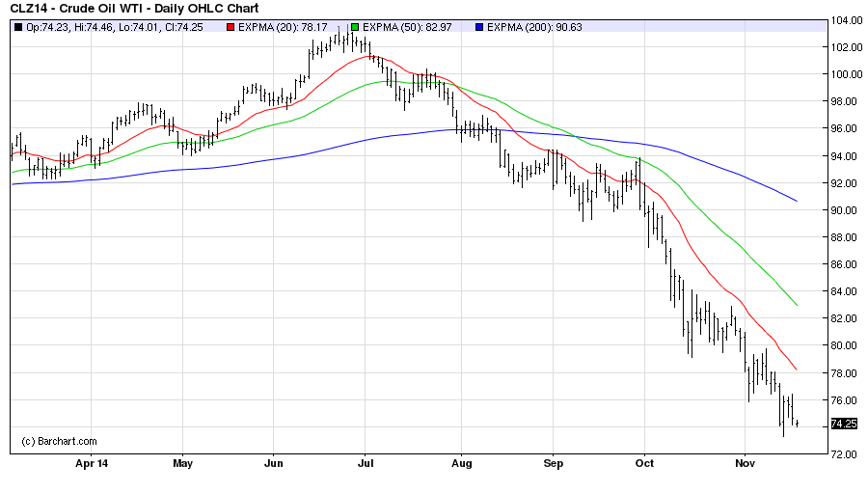Click the Apr 14 date axis label

click(x=92, y=463)
